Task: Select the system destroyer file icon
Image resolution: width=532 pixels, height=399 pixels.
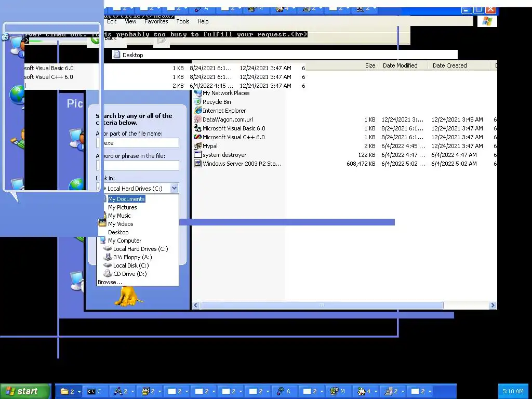Action: [197, 155]
